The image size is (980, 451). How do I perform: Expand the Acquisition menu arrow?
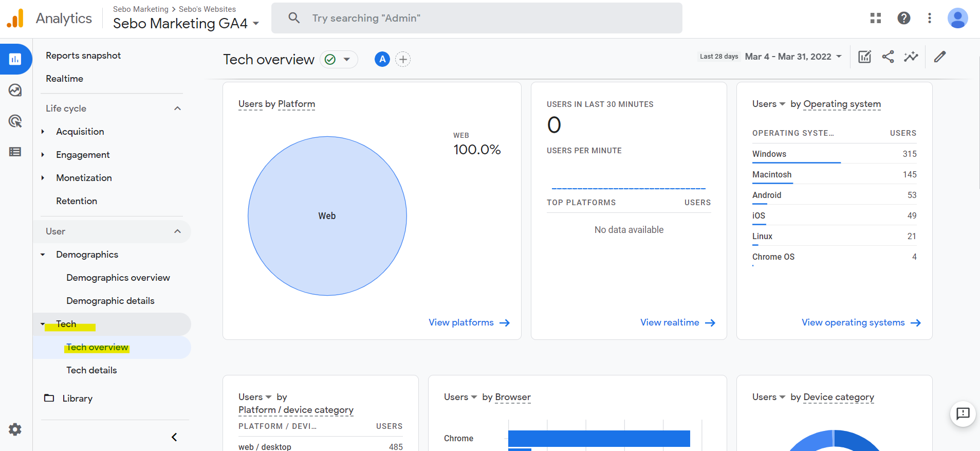(43, 132)
